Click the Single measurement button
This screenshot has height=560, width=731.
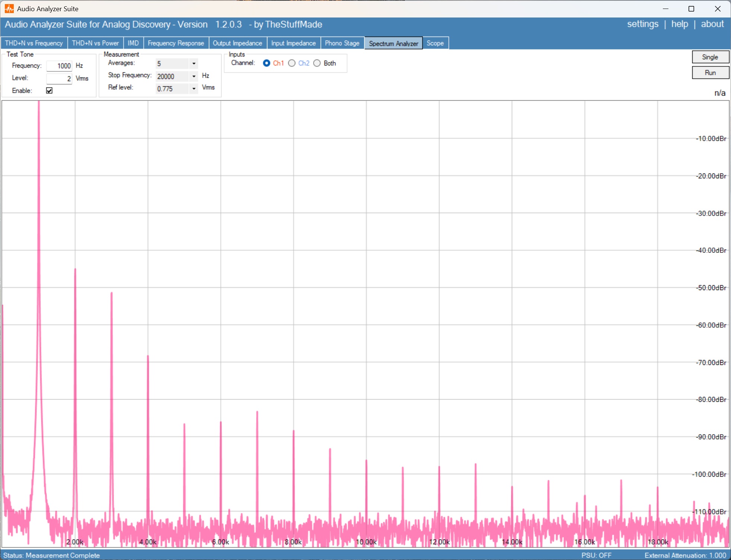pos(710,57)
